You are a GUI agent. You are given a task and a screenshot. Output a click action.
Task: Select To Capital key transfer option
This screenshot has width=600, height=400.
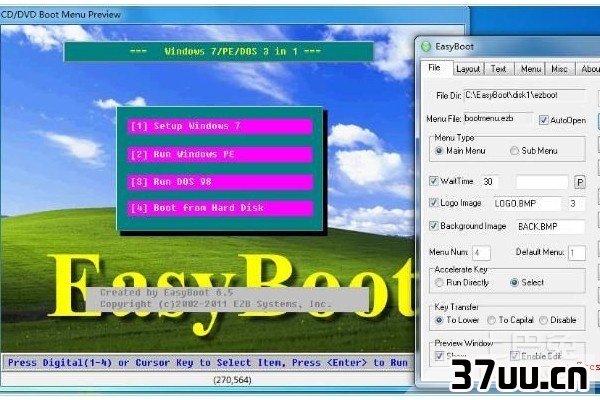coord(491,320)
